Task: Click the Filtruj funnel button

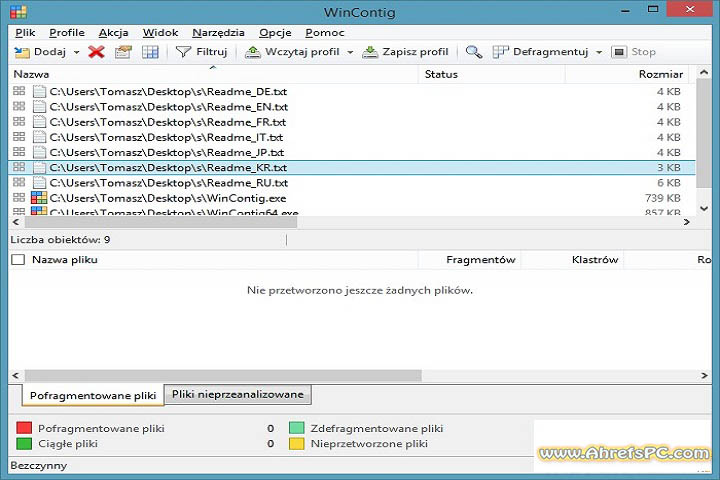Action: coord(202,52)
